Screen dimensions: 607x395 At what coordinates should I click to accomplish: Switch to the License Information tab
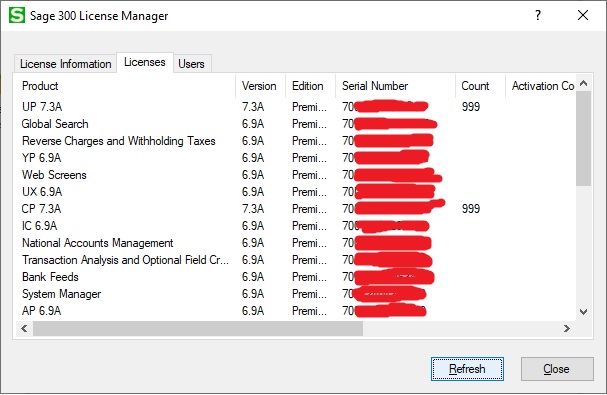[65, 64]
